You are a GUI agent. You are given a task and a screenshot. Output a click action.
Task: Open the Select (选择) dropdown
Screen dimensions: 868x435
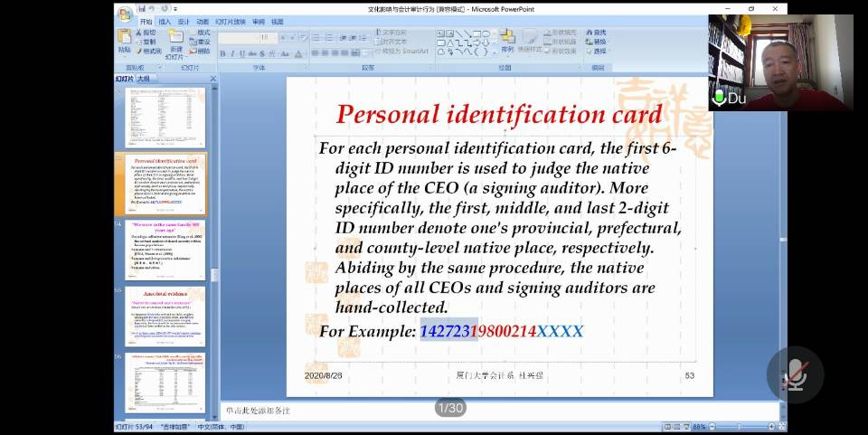point(597,52)
